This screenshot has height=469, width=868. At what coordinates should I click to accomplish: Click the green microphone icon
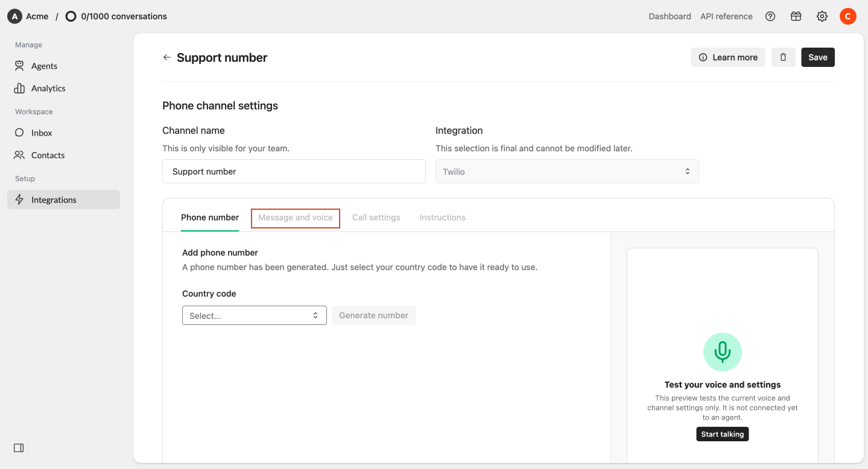pyautogui.click(x=723, y=352)
